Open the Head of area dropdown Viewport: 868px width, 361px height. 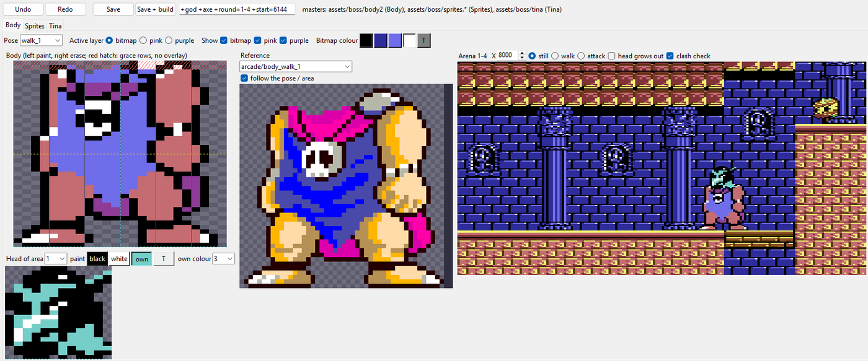click(55, 259)
